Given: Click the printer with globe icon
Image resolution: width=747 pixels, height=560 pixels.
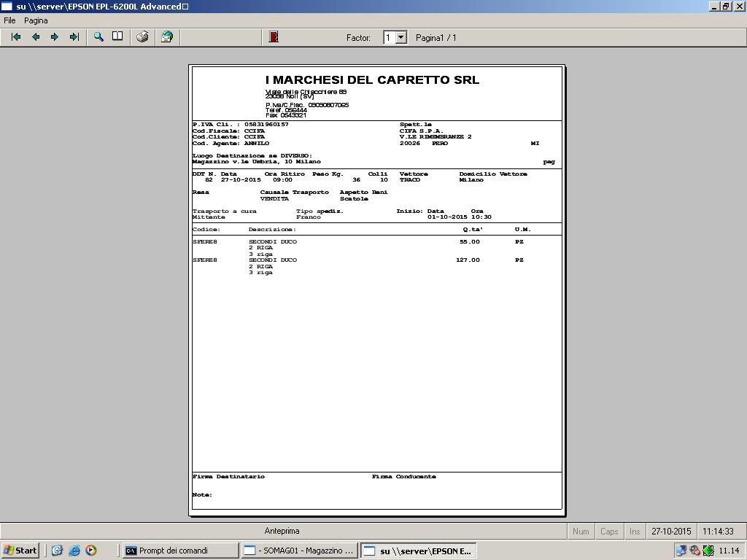Looking at the screenshot, I should click(167, 37).
